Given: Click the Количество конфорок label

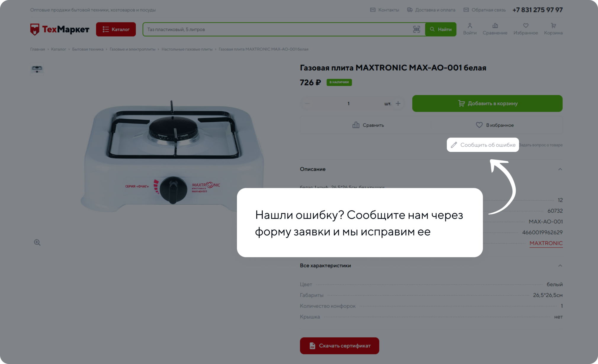Looking at the screenshot, I should pyautogui.click(x=328, y=306).
